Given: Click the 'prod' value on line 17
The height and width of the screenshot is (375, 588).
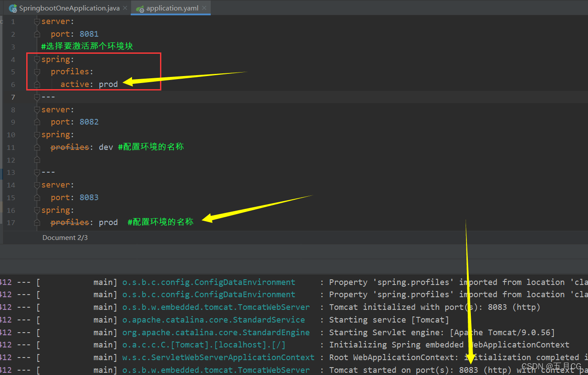Looking at the screenshot, I should [x=108, y=222].
